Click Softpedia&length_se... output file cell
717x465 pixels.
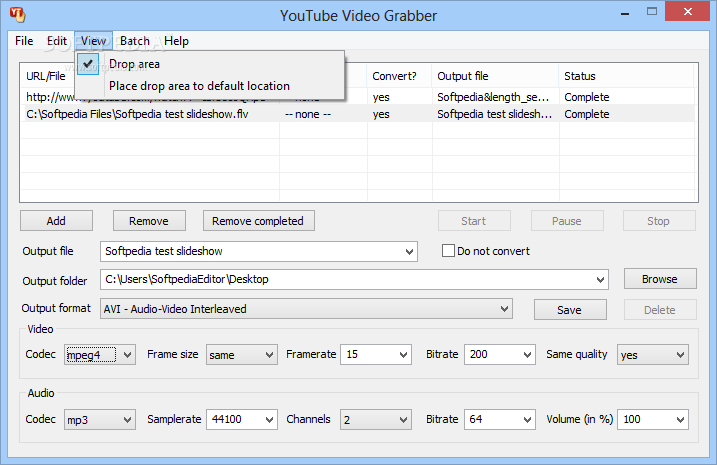tap(493, 97)
